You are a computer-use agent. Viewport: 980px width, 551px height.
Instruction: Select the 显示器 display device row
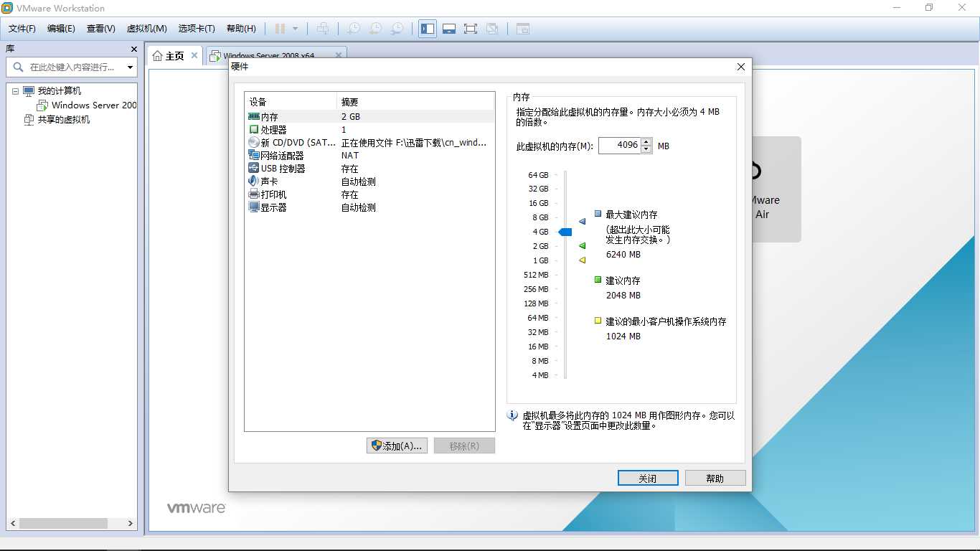[369, 207]
